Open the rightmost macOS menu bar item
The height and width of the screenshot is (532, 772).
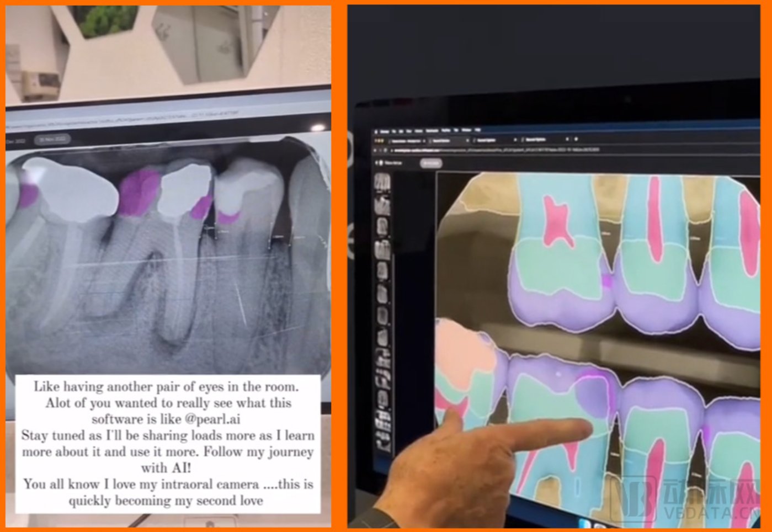(x=477, y=130)
